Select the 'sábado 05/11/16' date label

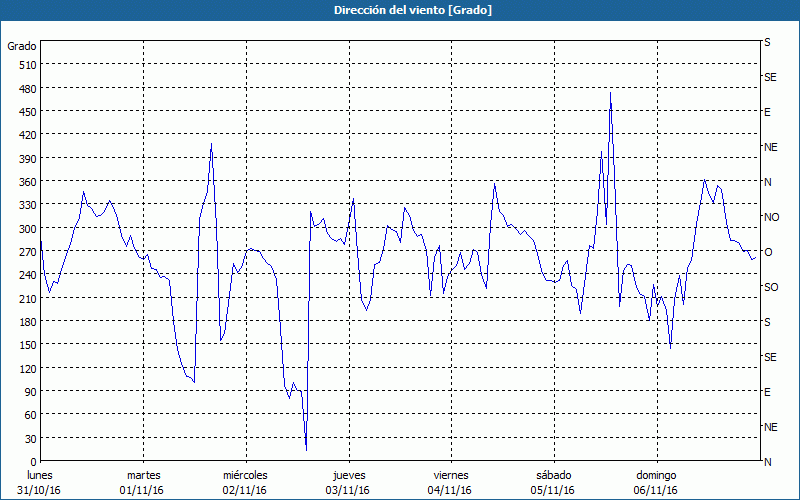pos(553,482)
